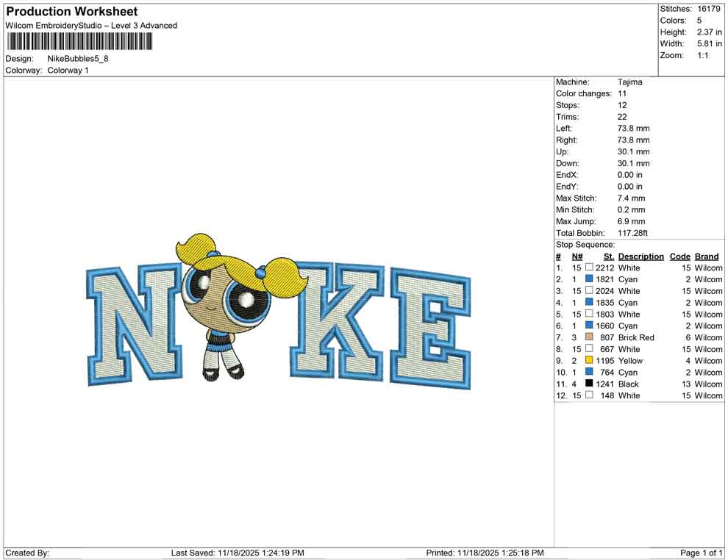Click the 'Colorway 1' value

click(68, 70)
